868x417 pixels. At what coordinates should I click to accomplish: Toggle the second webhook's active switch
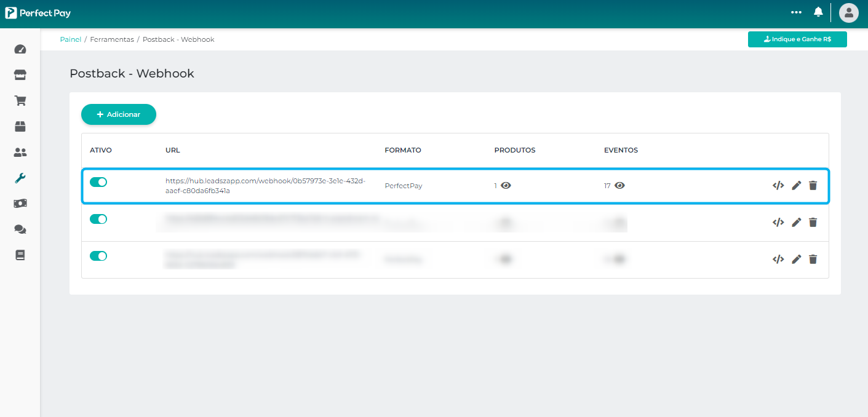click(98, 219)
